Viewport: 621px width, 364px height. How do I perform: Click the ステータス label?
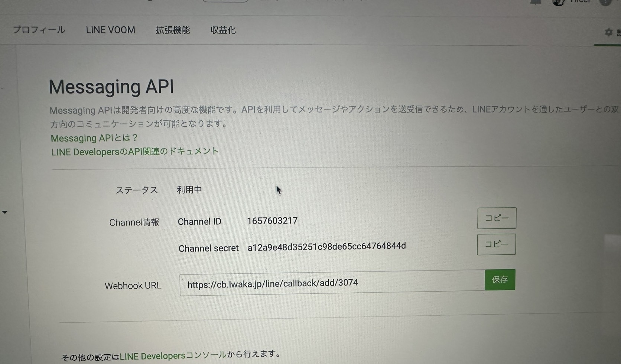[137, 190]
